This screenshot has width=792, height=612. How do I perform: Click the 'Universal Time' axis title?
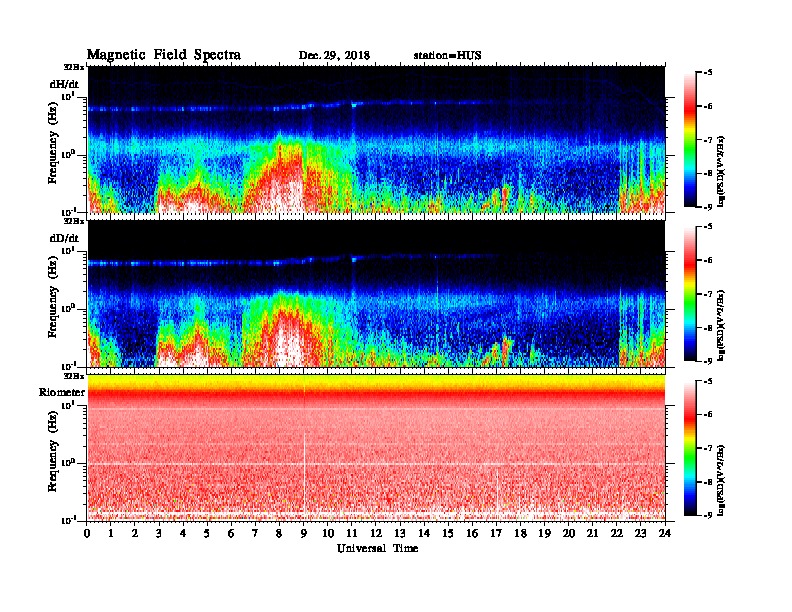tap(377, 549)
